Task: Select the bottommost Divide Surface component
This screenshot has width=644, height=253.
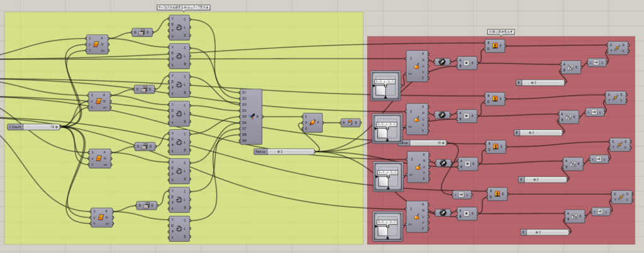Action: click(x=102, y=217)
